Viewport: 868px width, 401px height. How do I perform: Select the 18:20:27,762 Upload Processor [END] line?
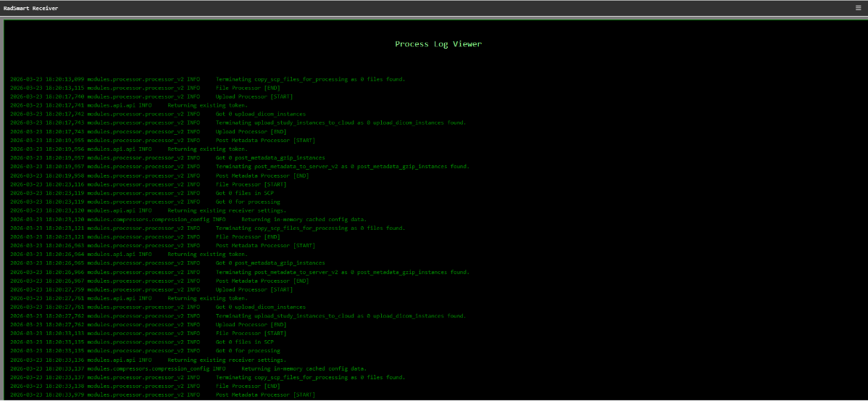click(x=149, y=325)
